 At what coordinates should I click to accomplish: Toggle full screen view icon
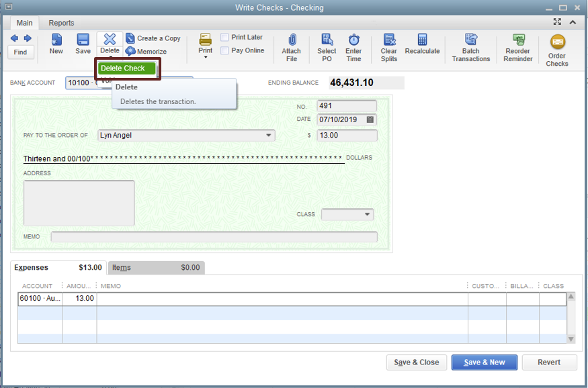(x=557, y=21)
